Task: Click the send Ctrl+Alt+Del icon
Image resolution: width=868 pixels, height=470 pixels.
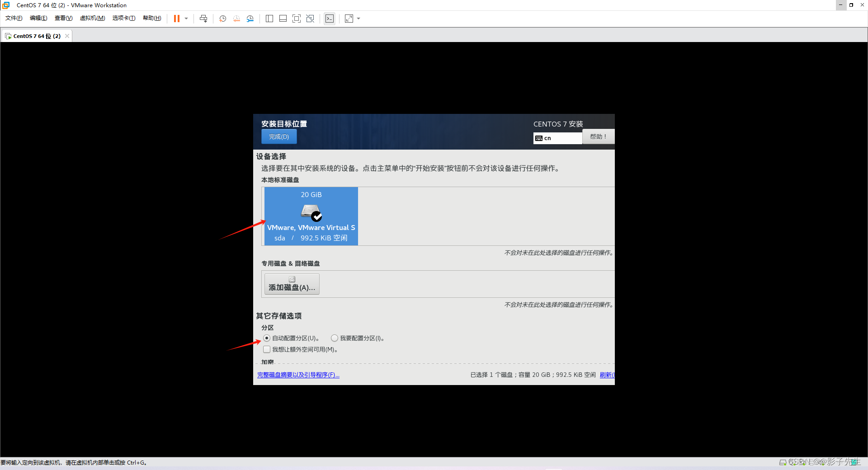Action: (203, 19)
